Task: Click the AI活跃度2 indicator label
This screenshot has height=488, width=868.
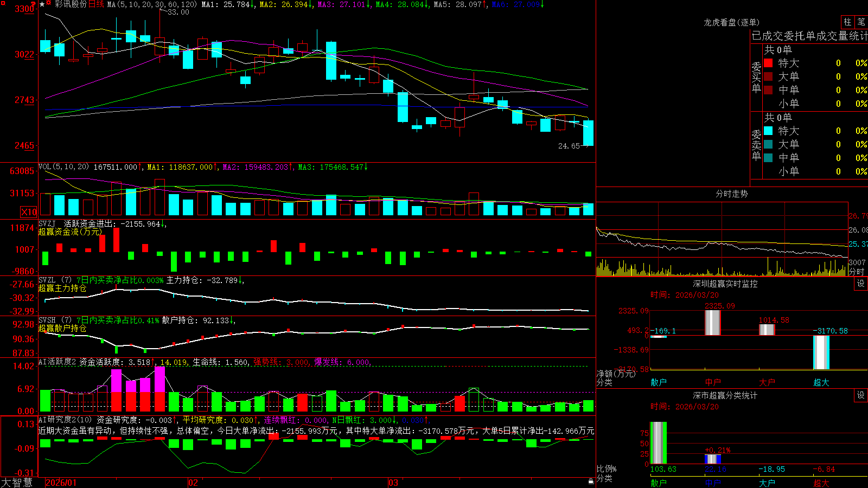Action: 57,362
